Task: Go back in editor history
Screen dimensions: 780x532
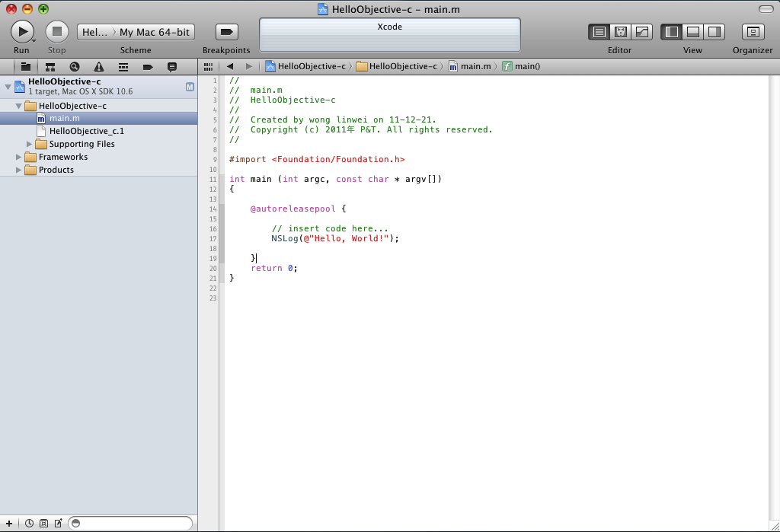Action: tap(230, 67)
